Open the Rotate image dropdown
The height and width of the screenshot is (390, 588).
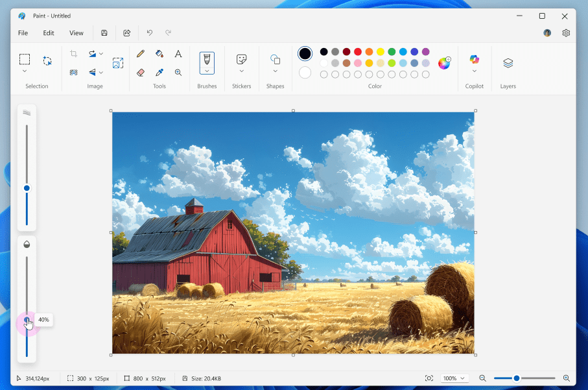tap(101, 54)
